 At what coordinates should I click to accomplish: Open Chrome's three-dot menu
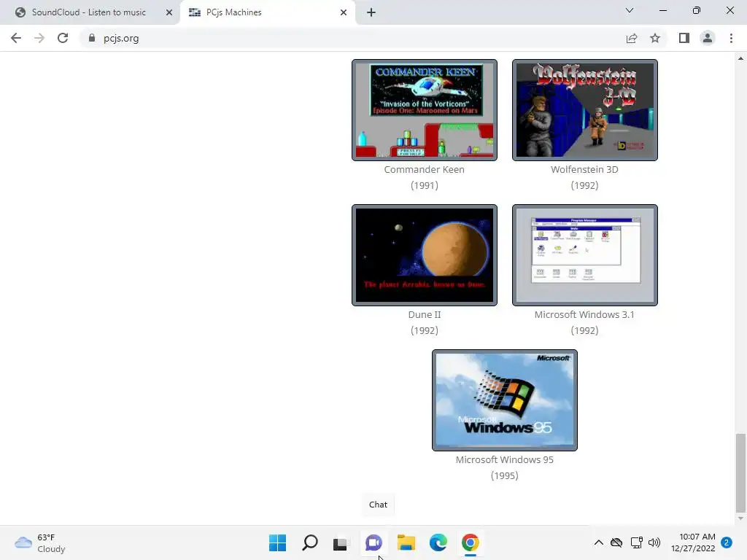tap(731, 38)
